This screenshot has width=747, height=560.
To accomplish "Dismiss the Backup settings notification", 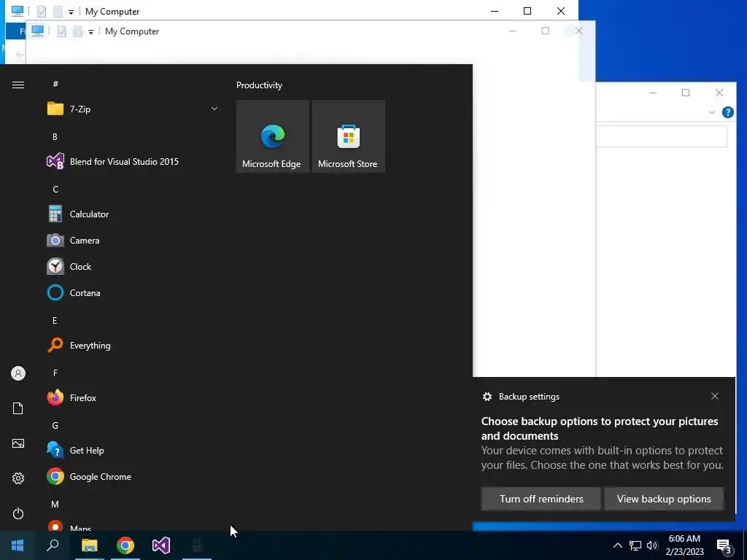I will 715,396.
